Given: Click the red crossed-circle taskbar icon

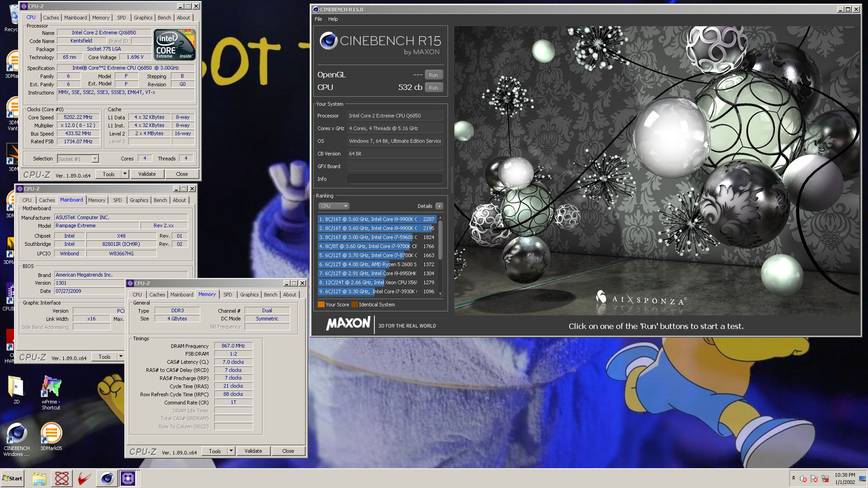Looking at the screenshot, I should pos(62,479).
